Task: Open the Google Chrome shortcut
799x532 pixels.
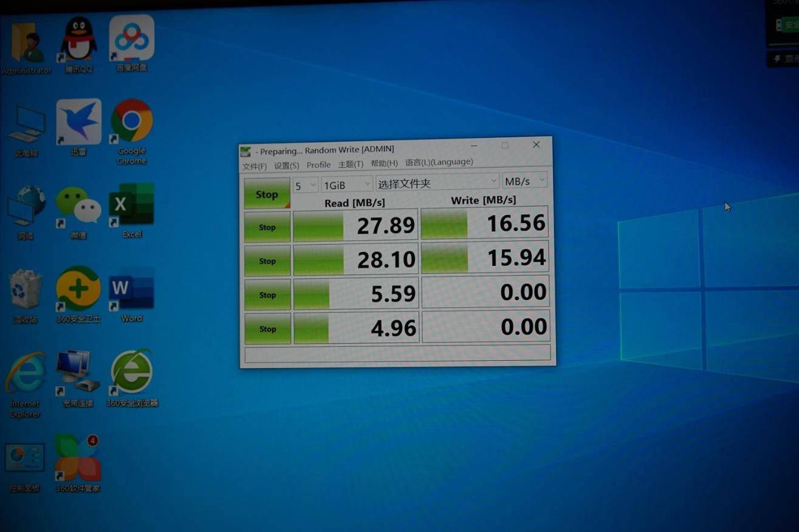Action: 132,132
